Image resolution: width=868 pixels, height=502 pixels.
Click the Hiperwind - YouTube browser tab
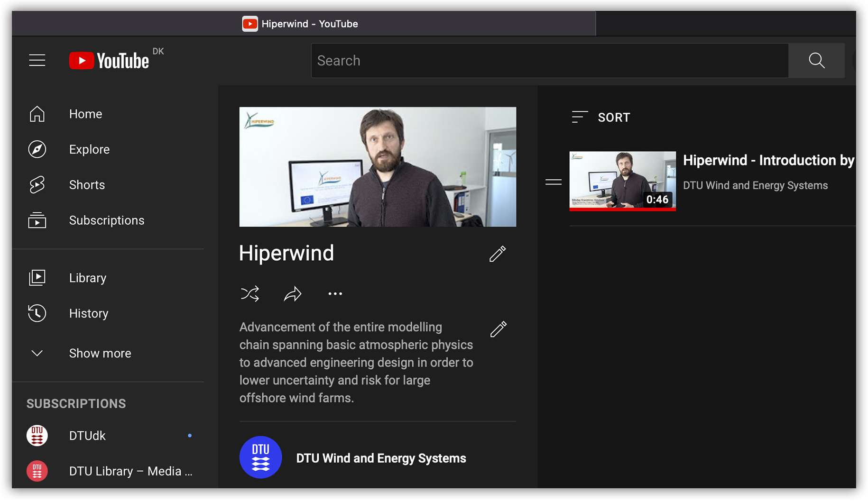(304, 24)
